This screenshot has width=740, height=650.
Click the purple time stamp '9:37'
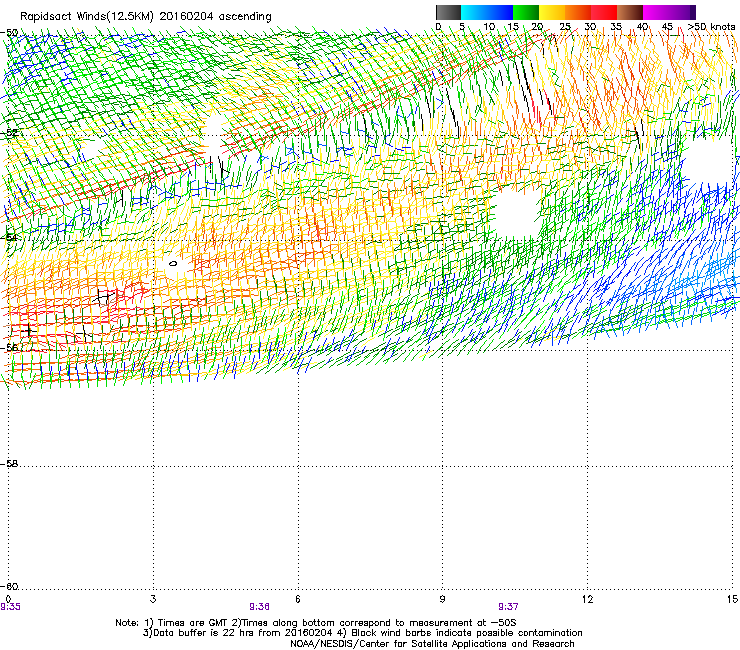tap(508, 607)
